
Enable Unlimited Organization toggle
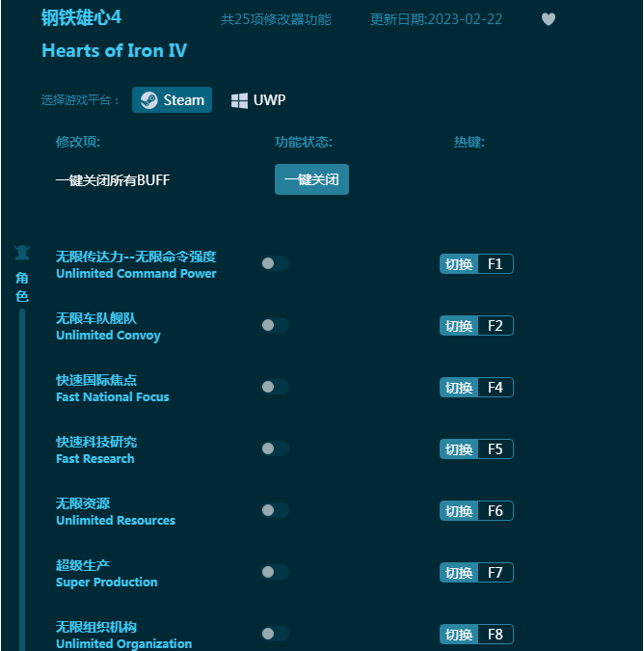pos(275,634)
